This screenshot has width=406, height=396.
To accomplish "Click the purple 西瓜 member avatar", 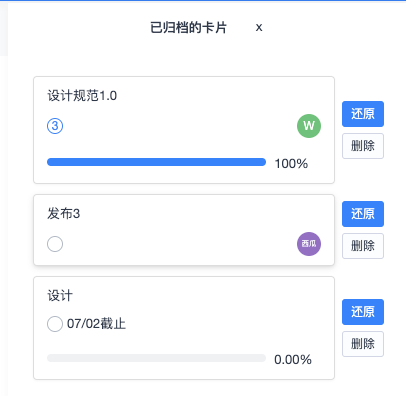I will pyautogui.click(x=309, y=244).
